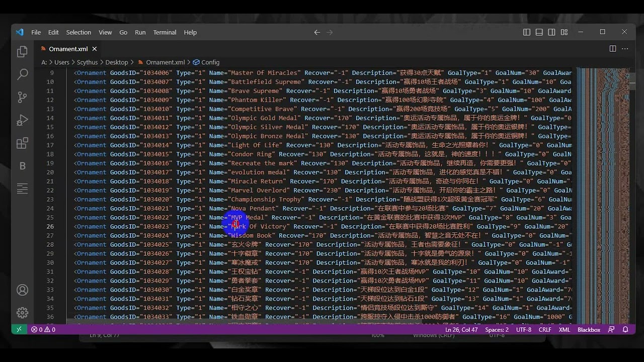Click the feedback icon in status bar
This screenshot has height=362, width=644.
point(611,330)
